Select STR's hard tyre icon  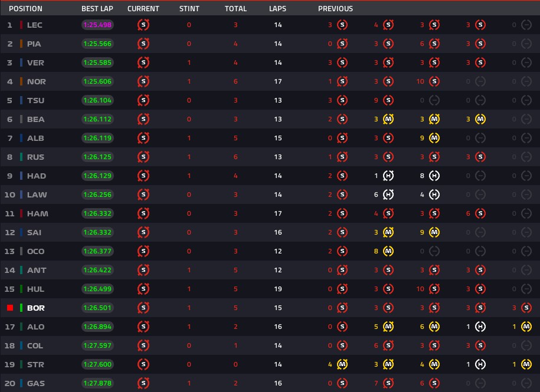pyautogui.click(x=480, y=364)
